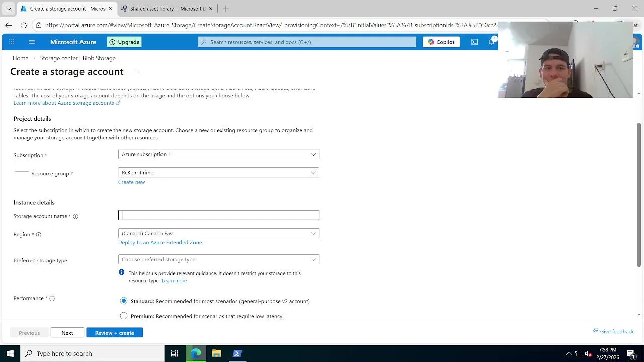Open Task View on the taskbar
The height and width of the screenshot is (362, 644).
coord(175,353)
